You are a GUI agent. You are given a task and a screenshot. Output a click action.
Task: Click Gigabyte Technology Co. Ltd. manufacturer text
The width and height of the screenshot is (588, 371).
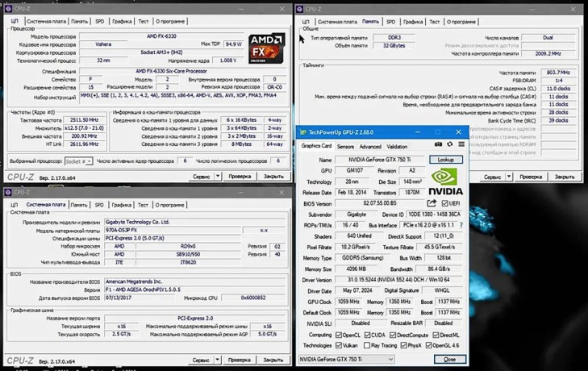click(137, 222)
